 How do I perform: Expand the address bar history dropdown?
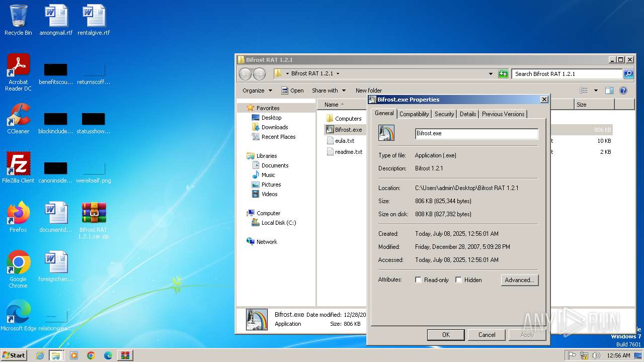491,74
